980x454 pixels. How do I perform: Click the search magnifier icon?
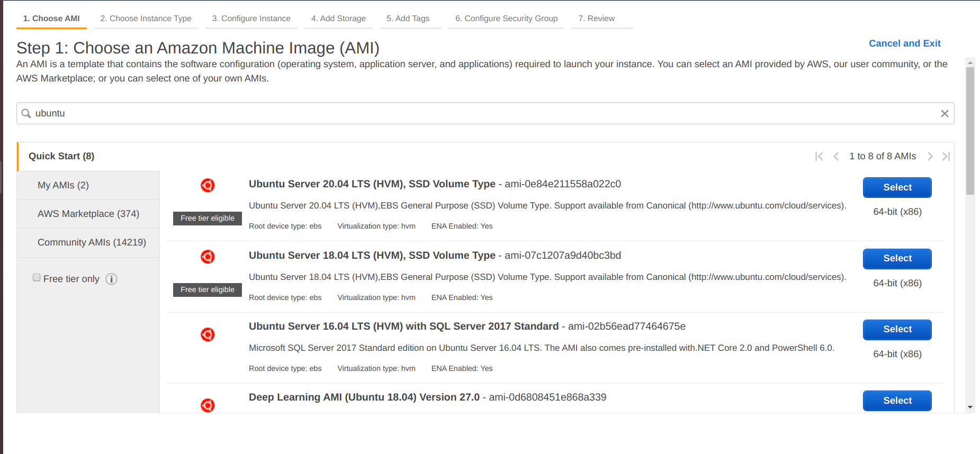[x=26, y=114]
